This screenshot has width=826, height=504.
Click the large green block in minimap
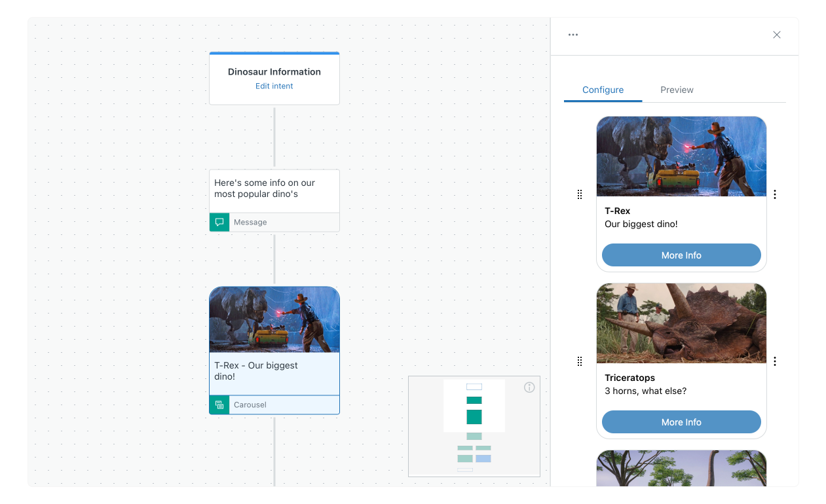click(x=474, y=417)
